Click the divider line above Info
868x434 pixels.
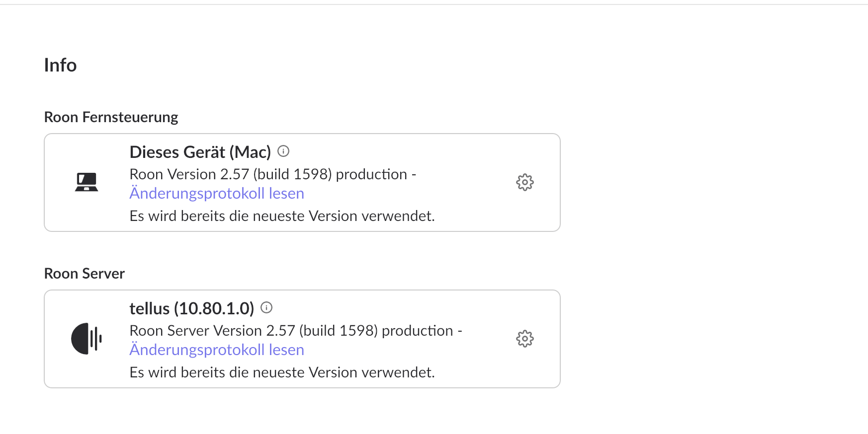tap(434, 4)
